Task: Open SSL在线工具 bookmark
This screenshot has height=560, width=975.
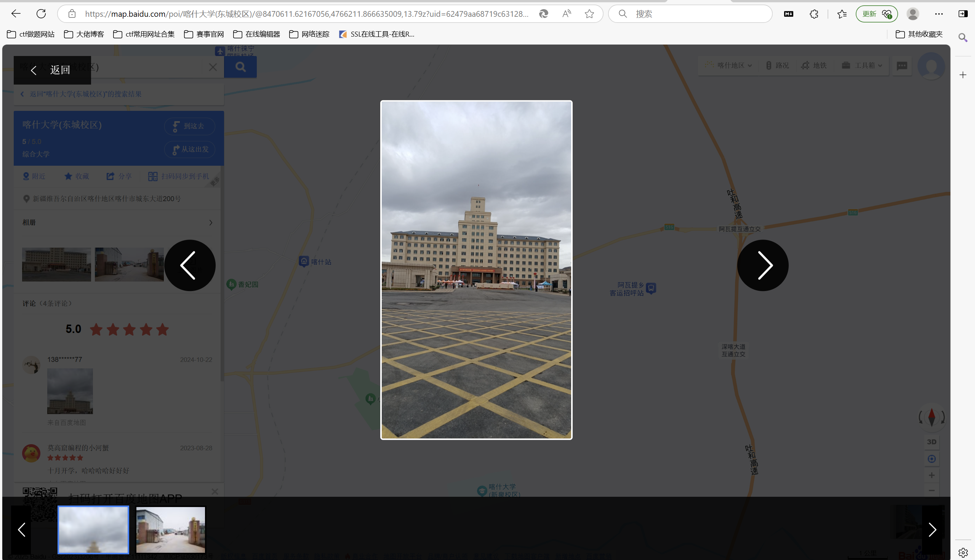Action: (x=376, y=34)
